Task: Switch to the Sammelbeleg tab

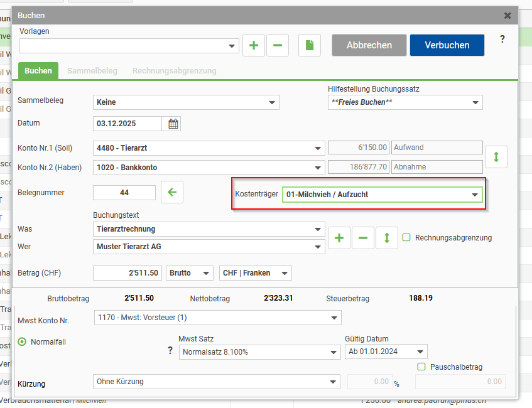Action: (92, 71)
